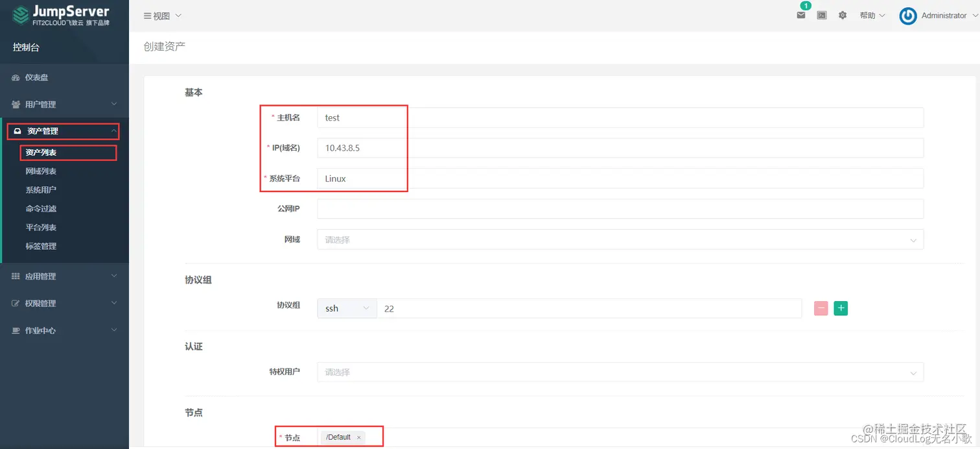Click the dashboard gauge icon
The width and height of the screenshot is (980, 449).
[16, 78]
